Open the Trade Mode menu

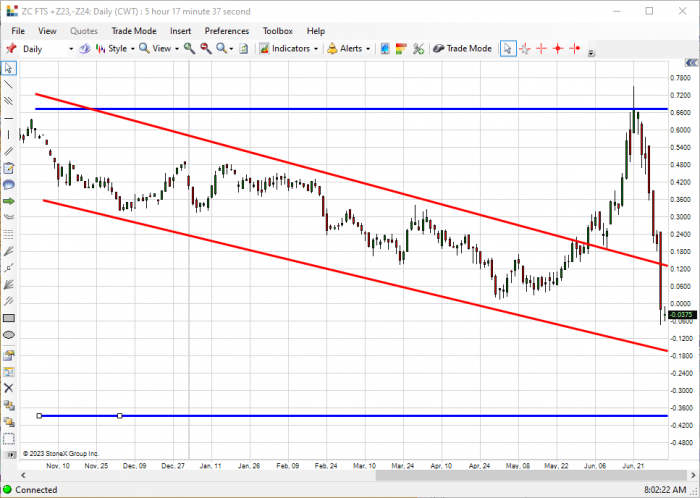click(134, 31)
